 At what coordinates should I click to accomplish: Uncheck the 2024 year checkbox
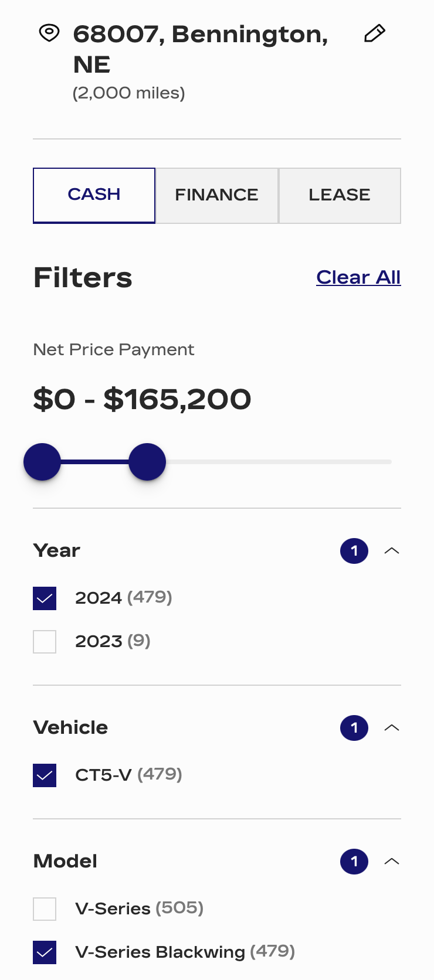click(x=45, y=598)
